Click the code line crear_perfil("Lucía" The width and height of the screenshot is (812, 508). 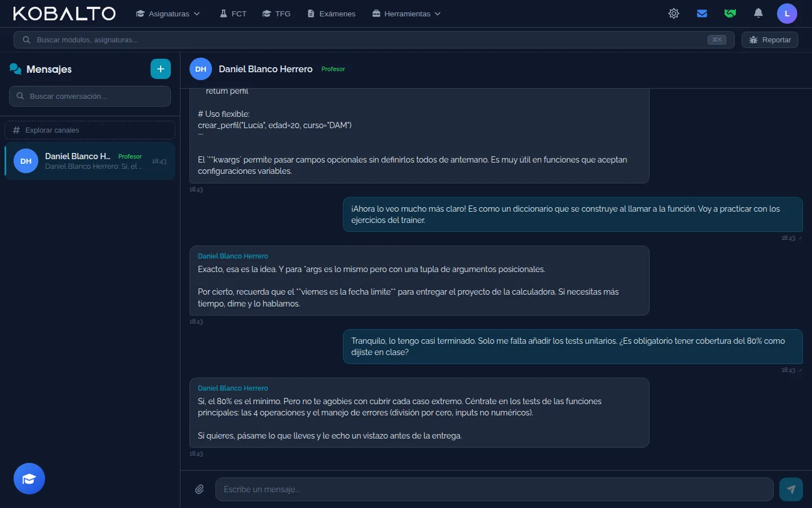[275, 125]
